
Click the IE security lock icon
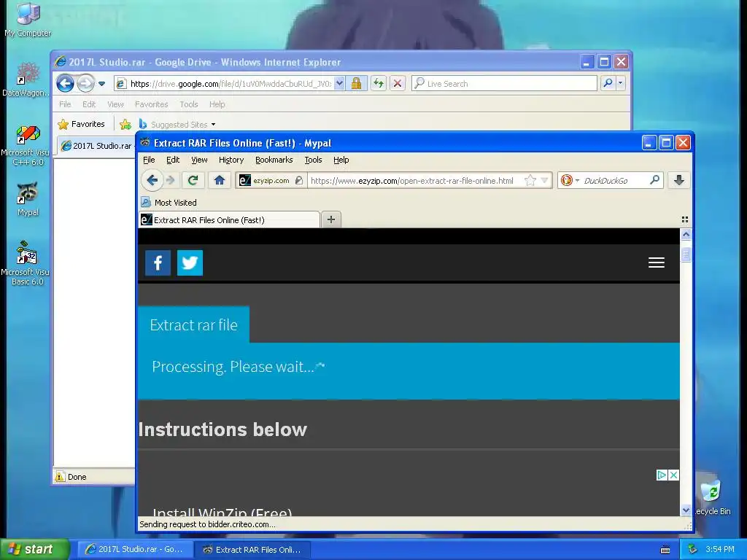click(356, 84)
